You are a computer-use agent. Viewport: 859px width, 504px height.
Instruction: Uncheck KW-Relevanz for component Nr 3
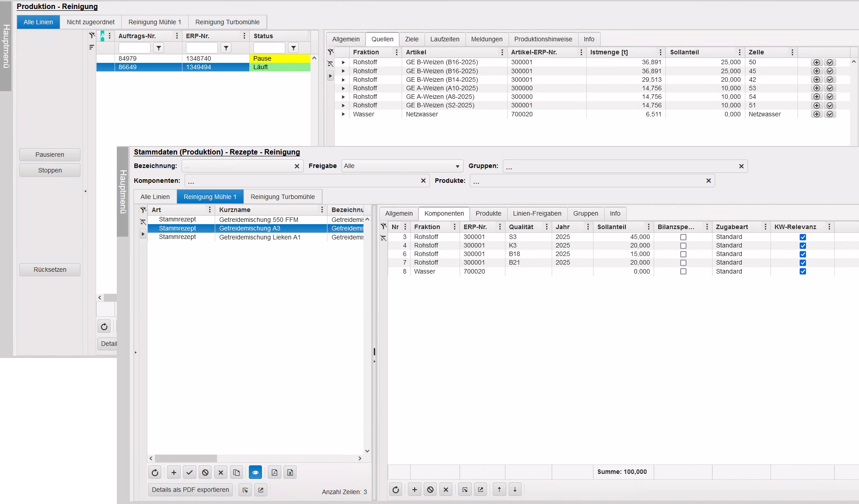coord(803,237)
